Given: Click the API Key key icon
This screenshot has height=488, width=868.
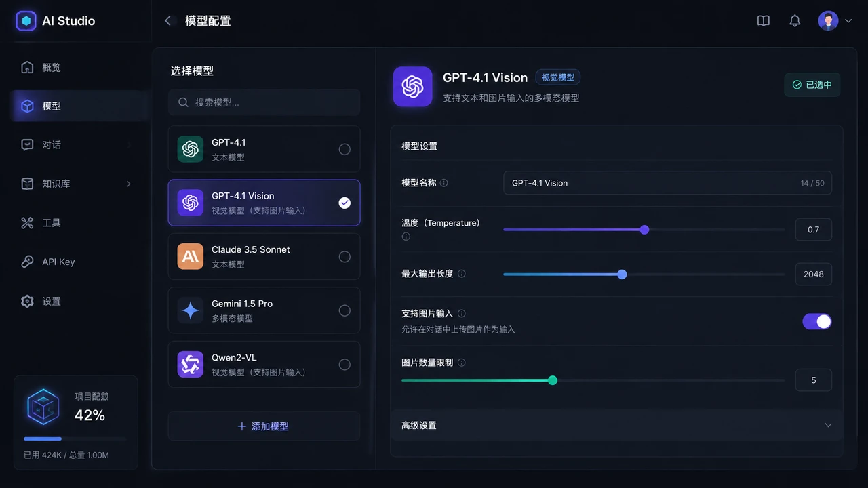Looking at the screenshot, I should pyautogui.click(x=27, y=262).
